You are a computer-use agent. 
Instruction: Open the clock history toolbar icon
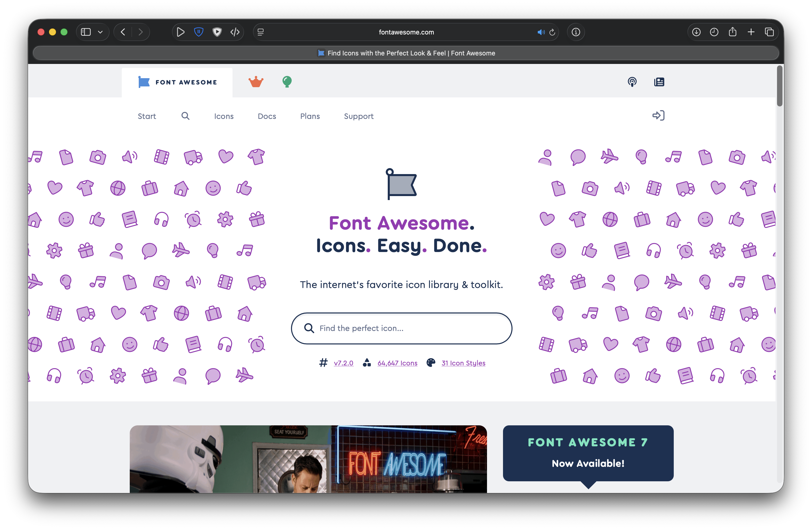714,32
